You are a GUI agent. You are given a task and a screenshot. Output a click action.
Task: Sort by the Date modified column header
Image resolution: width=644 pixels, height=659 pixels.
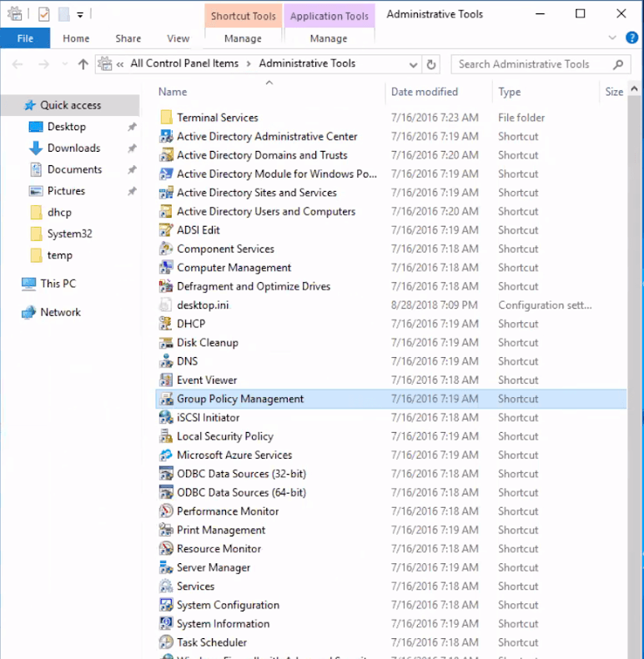point(424,92)
